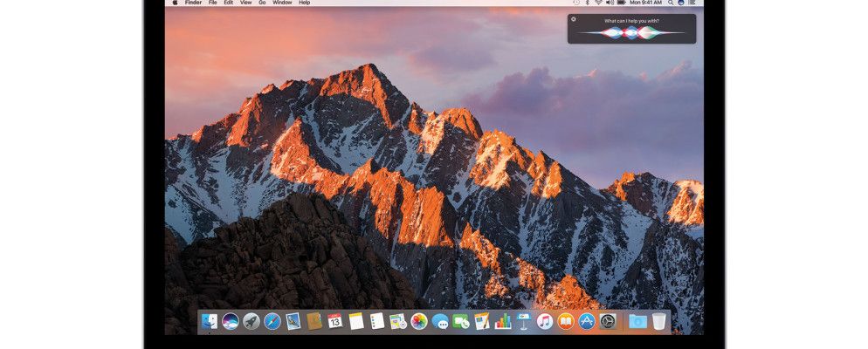Open the Edit menu
This screenshot has width=868, height=349.
(228, 3)
